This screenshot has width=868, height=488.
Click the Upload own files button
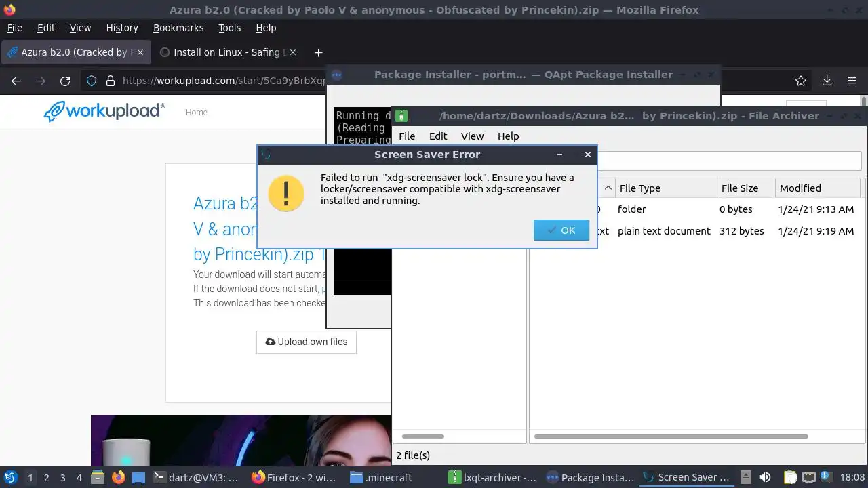[307, 342]
